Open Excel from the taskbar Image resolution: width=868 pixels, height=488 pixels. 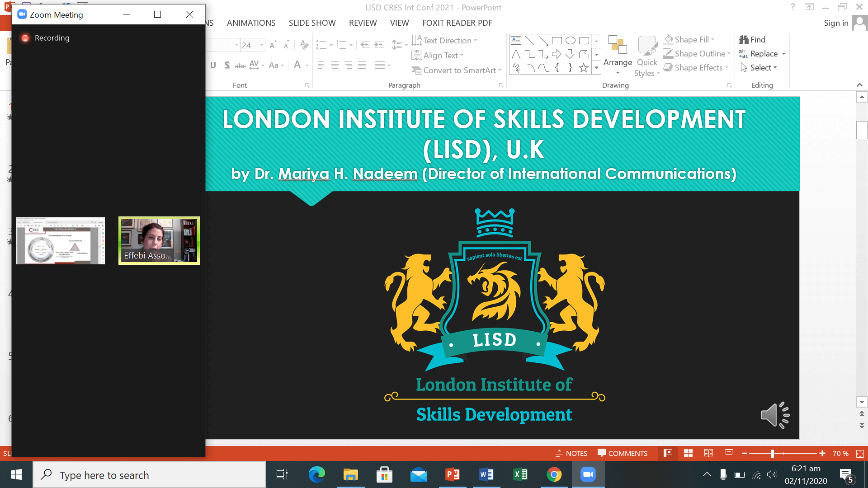coord(520,474)
